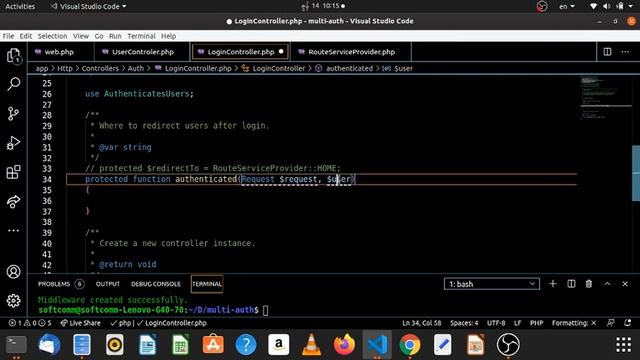Click the editor vertical scrollbar
Image resolution: width=640 pixels, height=360 pixels.
636,173
